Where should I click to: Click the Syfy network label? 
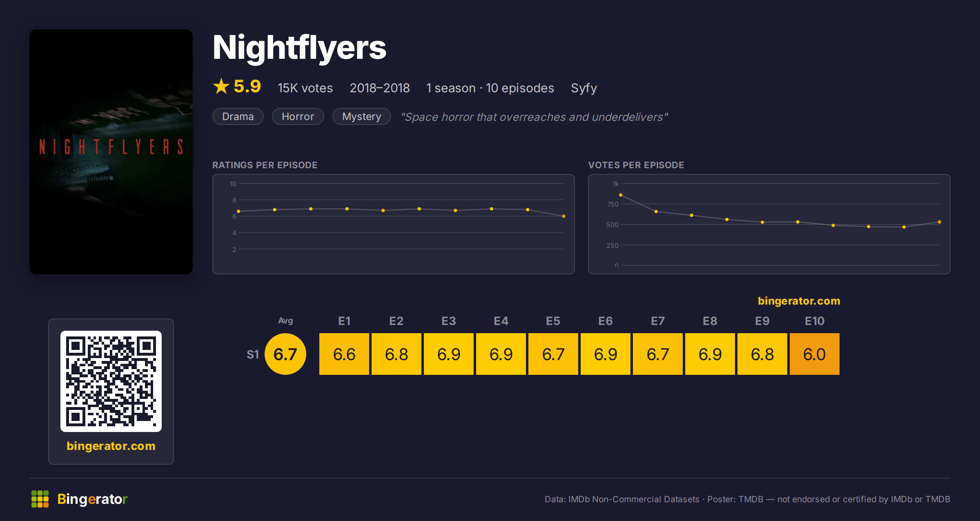(584, 88)
